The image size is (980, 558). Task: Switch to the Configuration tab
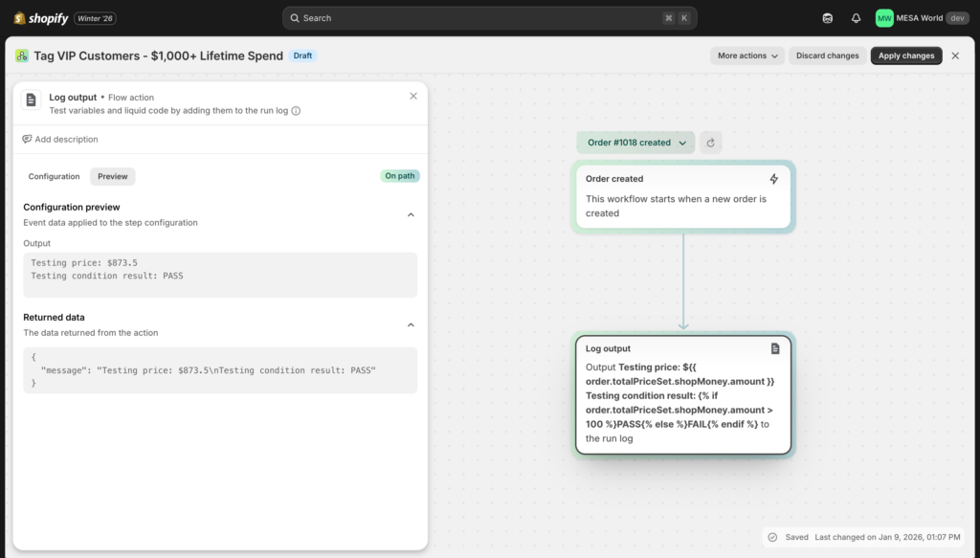[54, 176]
